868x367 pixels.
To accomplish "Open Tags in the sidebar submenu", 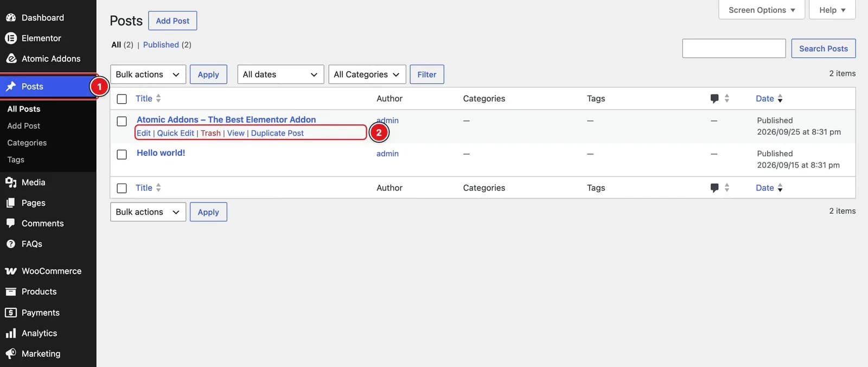I will coord(16,160).
